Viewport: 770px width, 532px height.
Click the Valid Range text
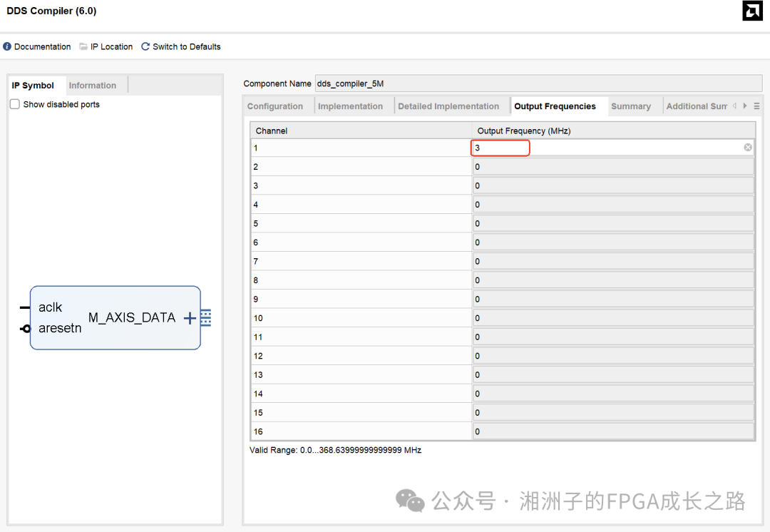pyautogui.click(x=335, y=450)
